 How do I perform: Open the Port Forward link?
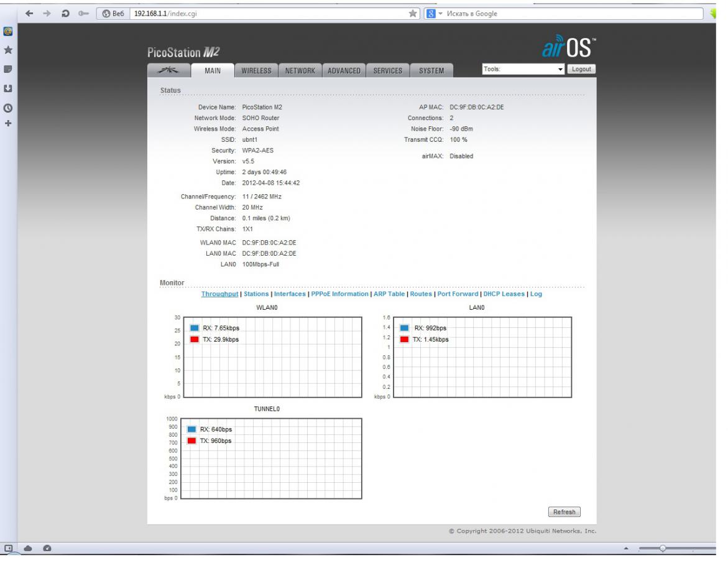[458, 294]
